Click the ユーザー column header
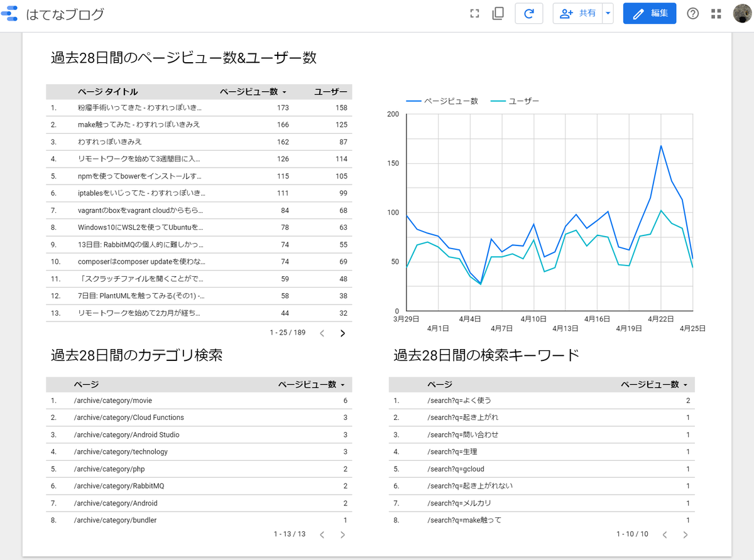This screenshot has height=560, width=754. 331,92
